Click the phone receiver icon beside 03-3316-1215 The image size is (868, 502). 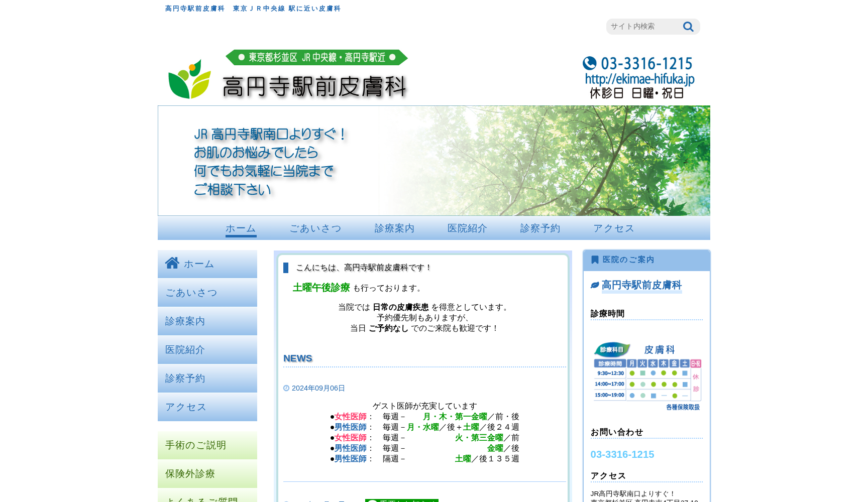pyautogui.click(x=589, y=63)
